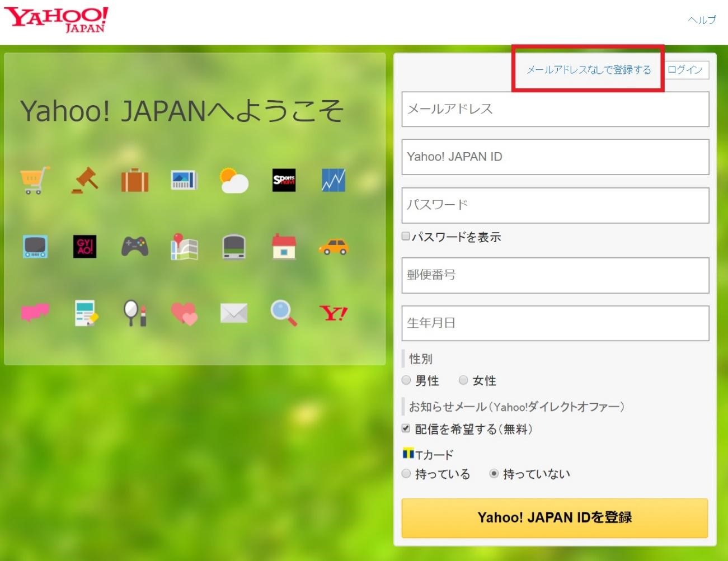Click the pink hearts icon
Screen dimensions: 728x561
184,313
